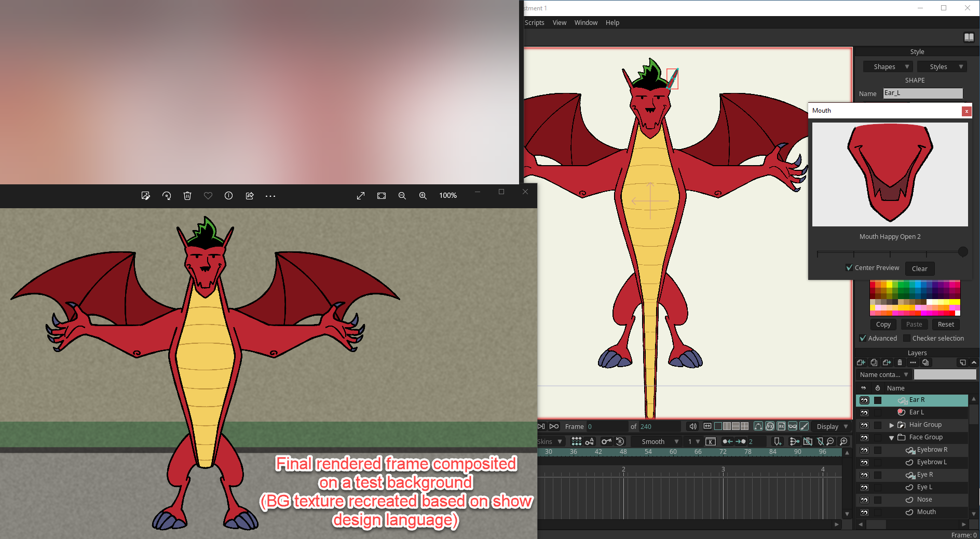This screenshot has width=980, height=539.
Task: Enter fullscreen in Photos viewer
Action: [x=361, y=196]
